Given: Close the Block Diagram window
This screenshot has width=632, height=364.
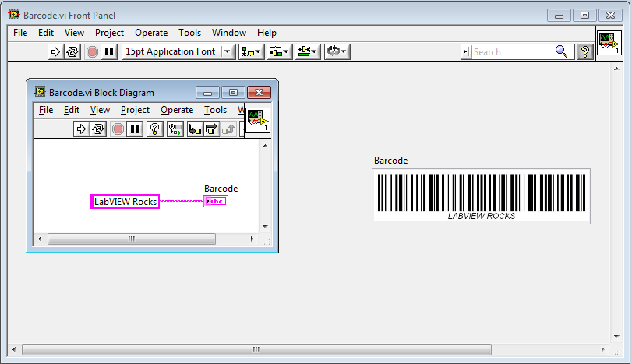Looking at the screenshot, I should [x=259, y=93].
